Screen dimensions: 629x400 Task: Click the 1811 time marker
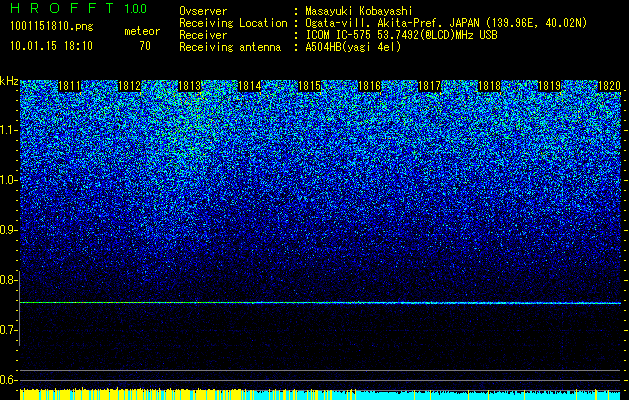pyautogui.click(x=69, y=86)
